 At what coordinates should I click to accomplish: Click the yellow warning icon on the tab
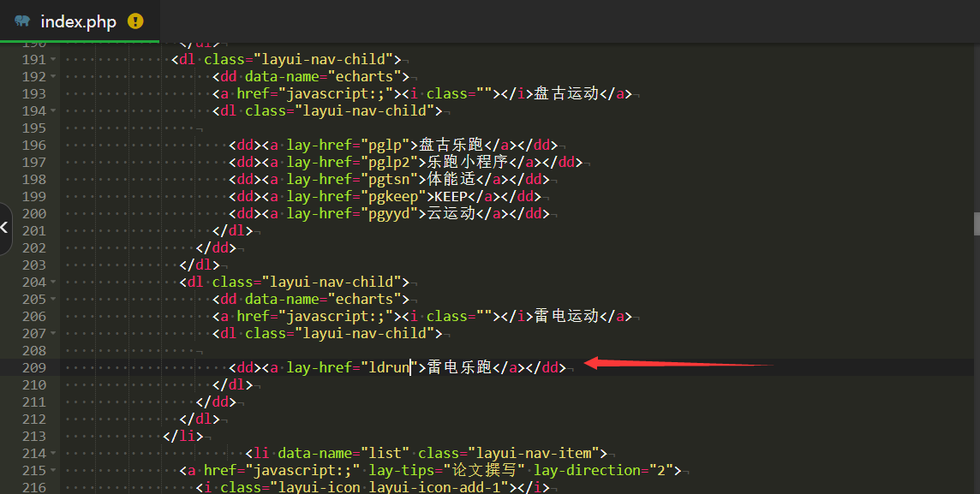[x=135, y=21]
